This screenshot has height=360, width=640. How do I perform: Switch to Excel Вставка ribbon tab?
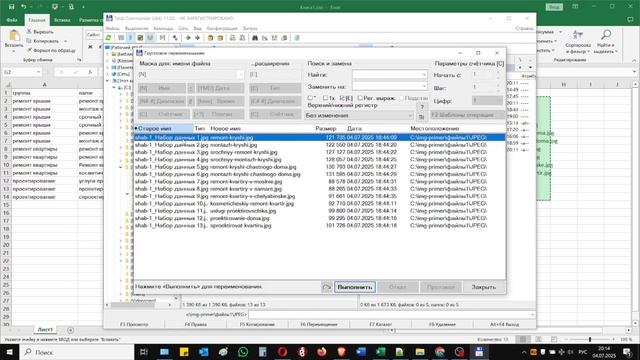[x=62, y=20]
